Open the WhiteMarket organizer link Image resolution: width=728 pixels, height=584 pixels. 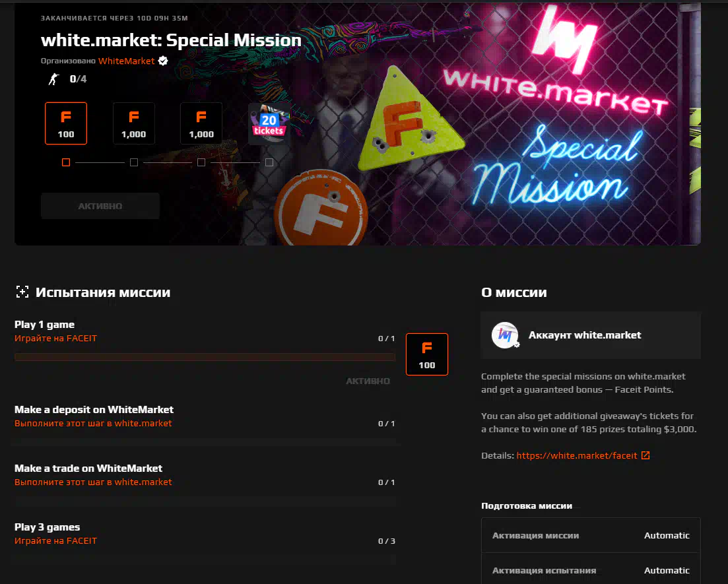point(126,61)
